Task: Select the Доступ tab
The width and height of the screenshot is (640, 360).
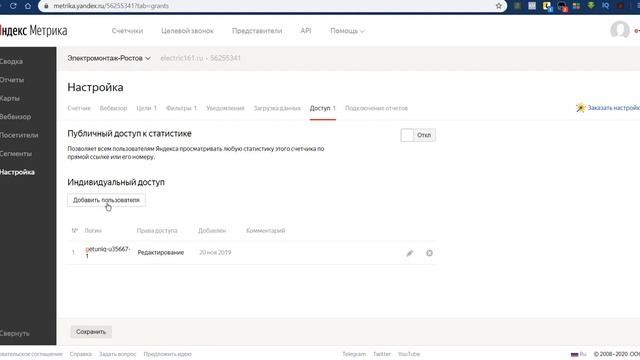Action: pyautogui.click(x=322, y=108)
